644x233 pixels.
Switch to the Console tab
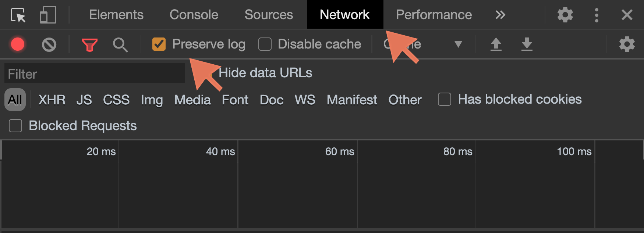coord(194,15)
